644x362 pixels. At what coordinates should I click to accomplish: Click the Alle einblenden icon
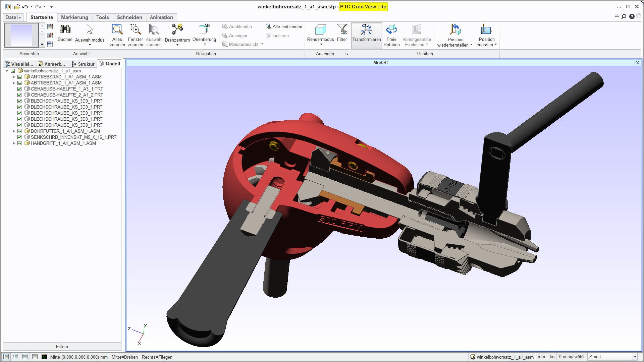(x=268, y=26)
